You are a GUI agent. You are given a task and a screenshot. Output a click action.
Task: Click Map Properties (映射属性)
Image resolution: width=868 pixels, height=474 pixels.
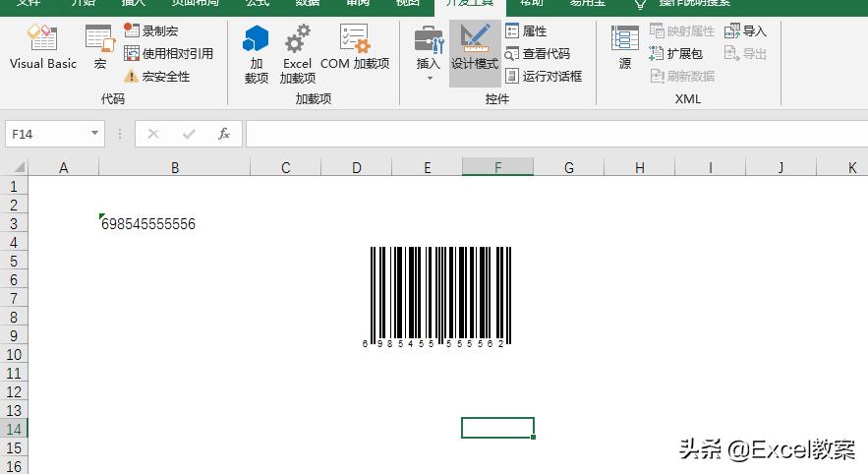coord(682,31)
